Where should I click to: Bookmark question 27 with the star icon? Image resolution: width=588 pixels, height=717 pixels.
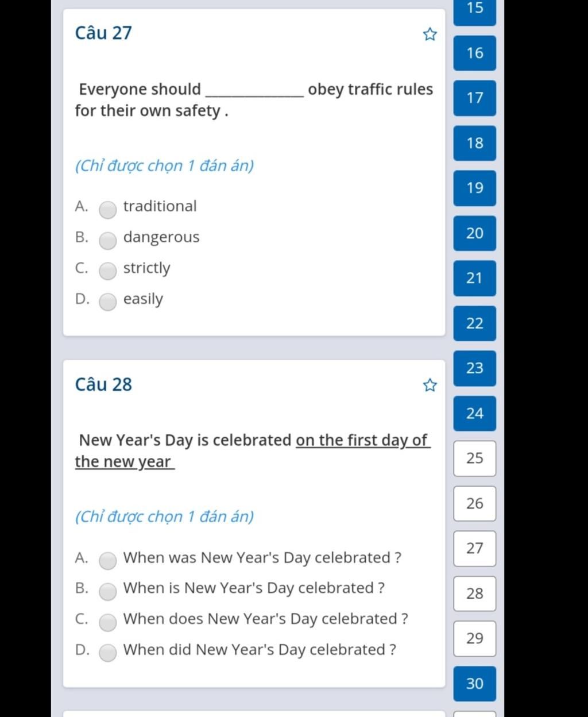click(430, 35)
